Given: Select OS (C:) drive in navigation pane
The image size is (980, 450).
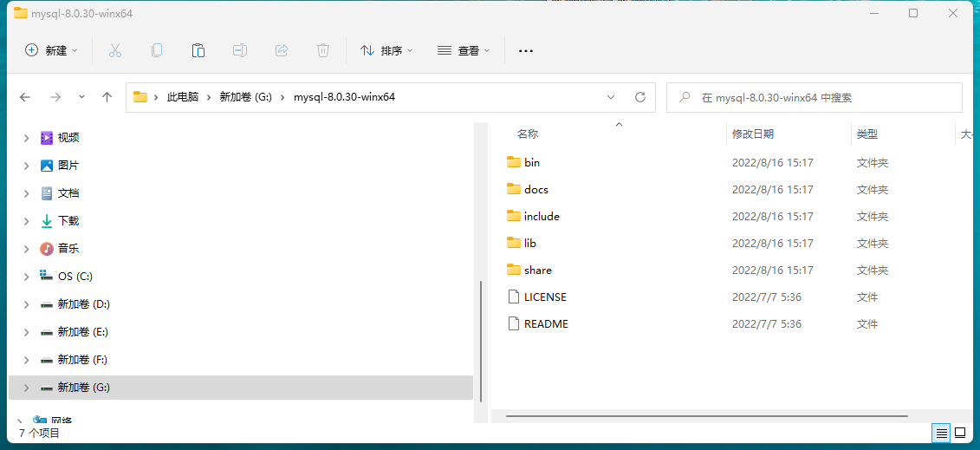Looking at the screenshot, I should [x=75, y=277].
